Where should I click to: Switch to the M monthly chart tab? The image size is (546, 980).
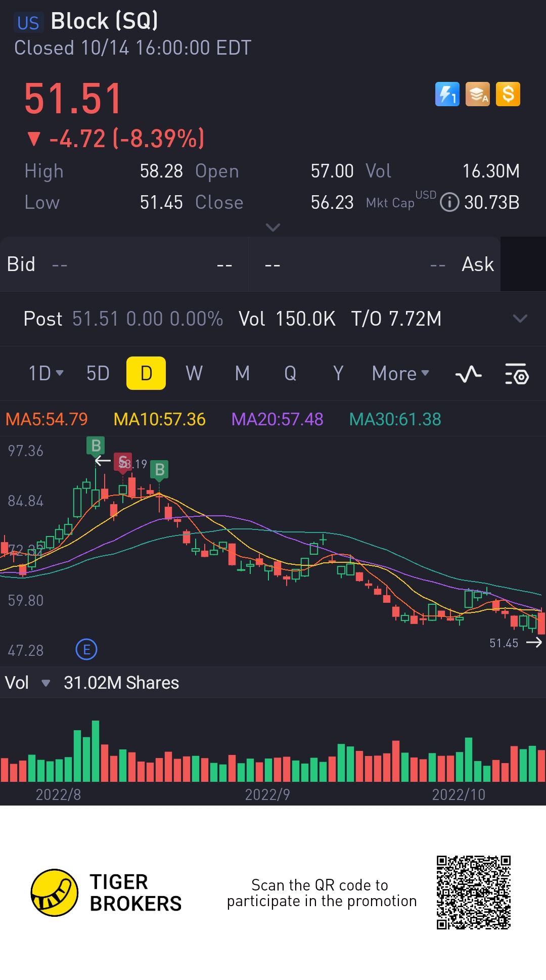[x=243, y=373]
